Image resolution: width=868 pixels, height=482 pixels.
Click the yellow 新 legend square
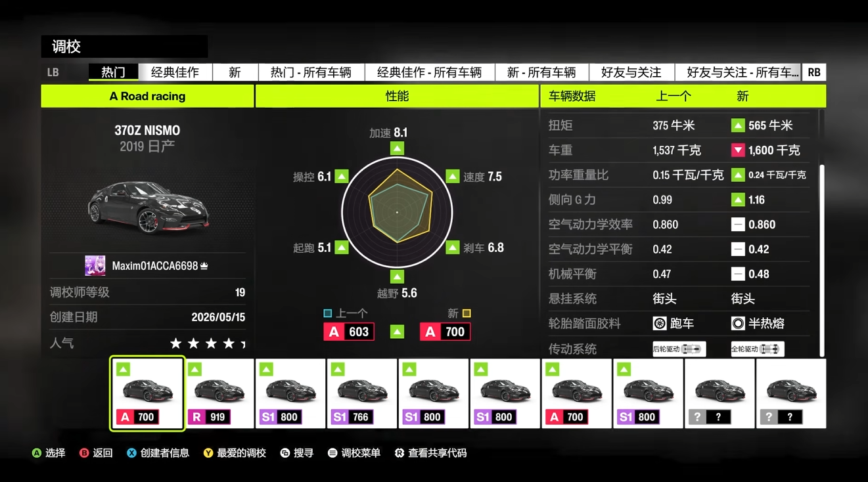coord(467,314)
